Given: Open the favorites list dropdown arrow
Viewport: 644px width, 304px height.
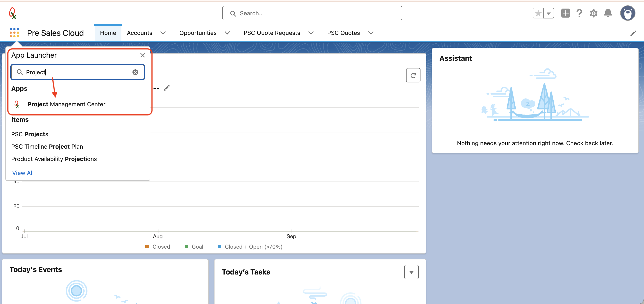Looking at the screenshot, I should (549, 13).
